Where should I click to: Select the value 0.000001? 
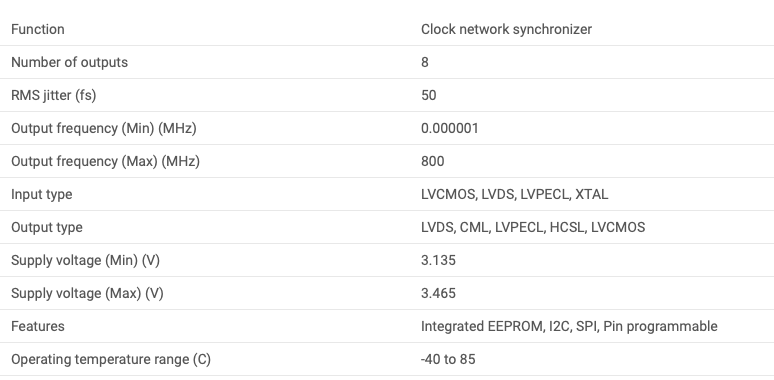point(450,128)
